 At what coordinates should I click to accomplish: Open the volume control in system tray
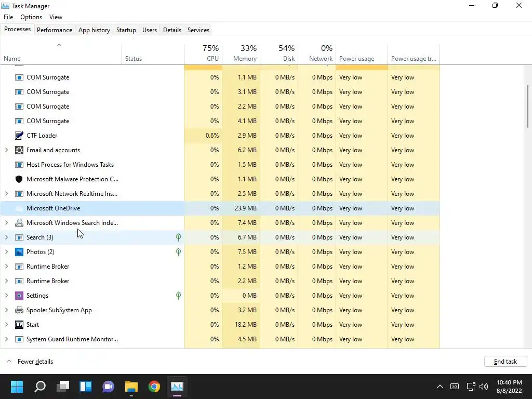(x=484, y=387)
